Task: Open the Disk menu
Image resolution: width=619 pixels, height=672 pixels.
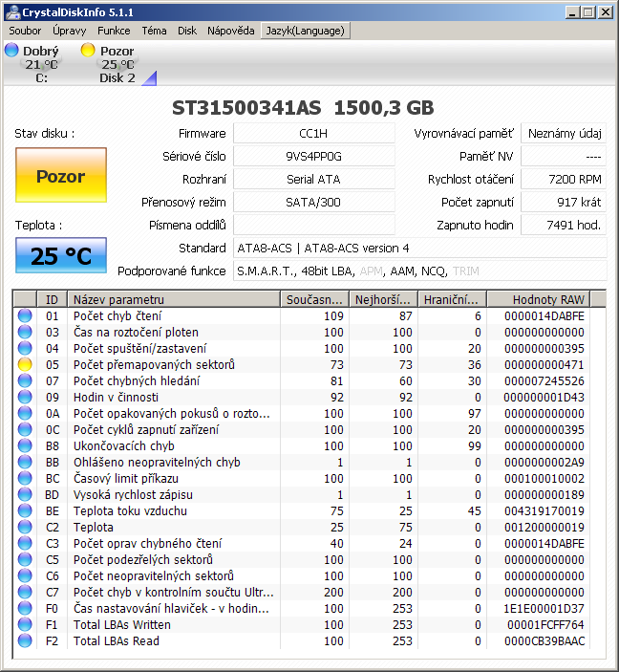Action: tap(187, 31)
